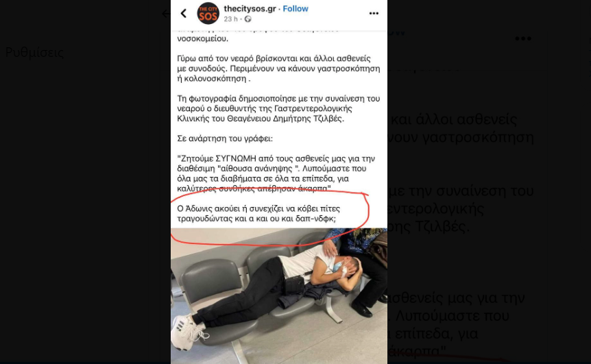
Task: Click the globe public audience icon
Action: [248, 19]
